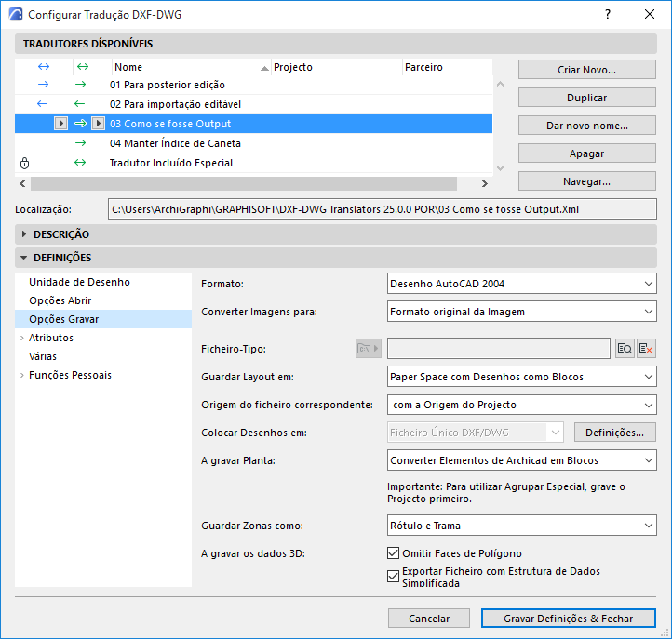The image size is (672, 639).
Task: Click the Parceiro column header
Action: (447, 67)
